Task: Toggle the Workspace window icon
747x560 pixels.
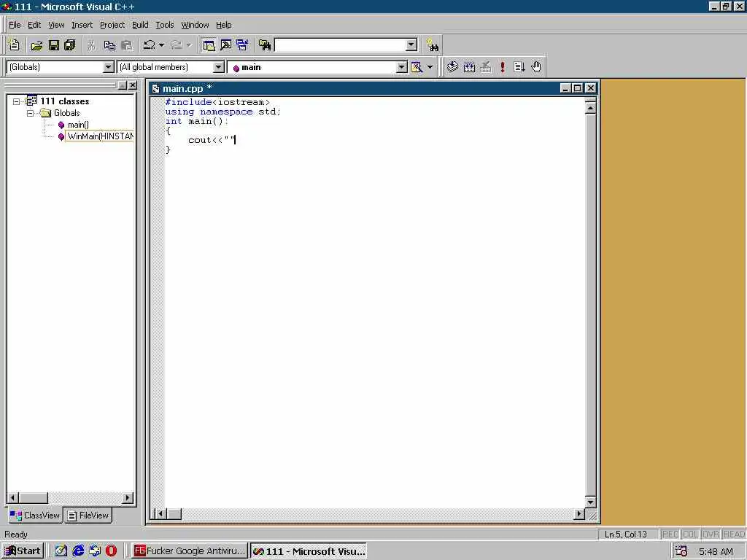Action: (x=208, y=45)
